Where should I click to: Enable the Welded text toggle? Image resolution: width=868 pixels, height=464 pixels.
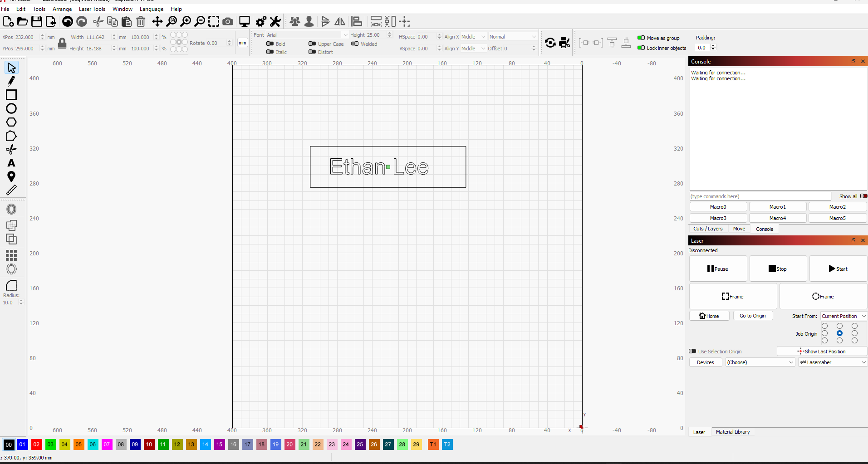[355, 44]
